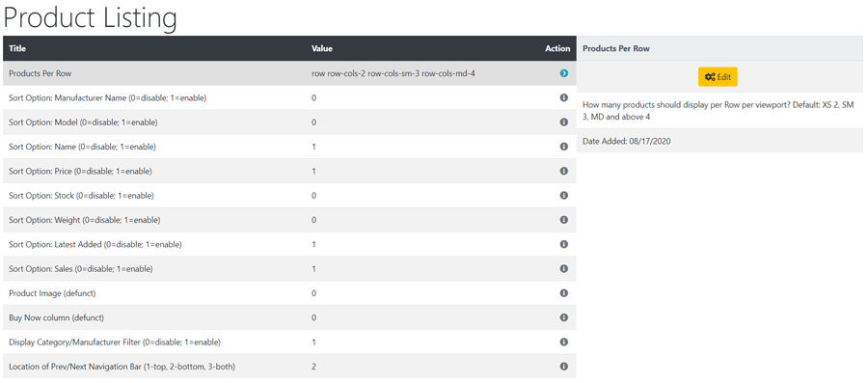
Task: Select Sort Option: Name row title
Action: pyautogui.click(x=83, y=147)
